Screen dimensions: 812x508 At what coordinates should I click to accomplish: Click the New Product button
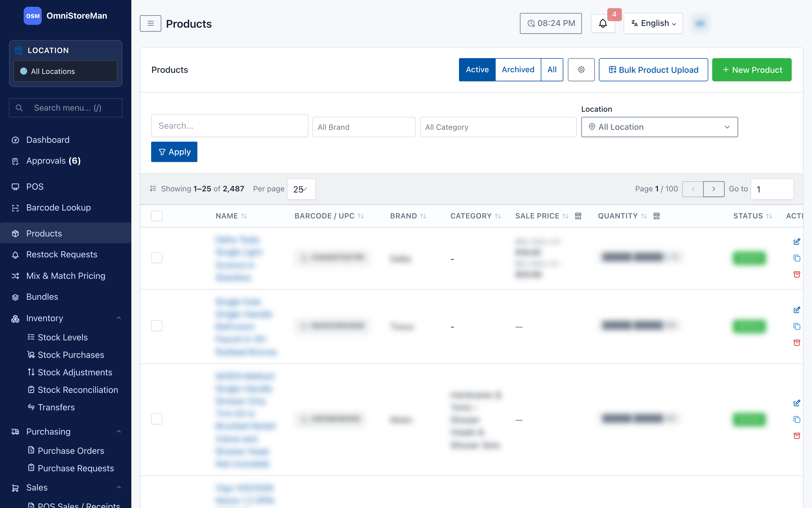752,69
